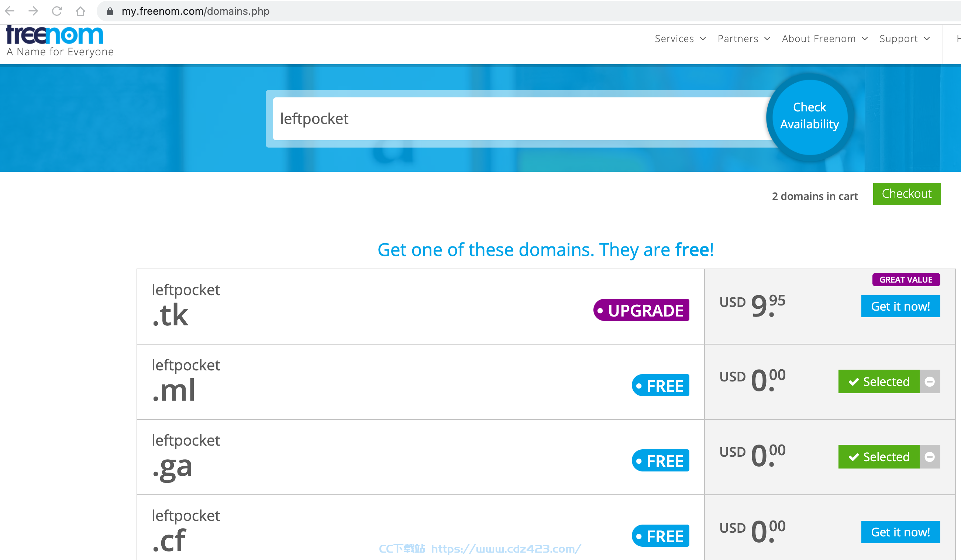Screen dimensions: 961x560
Task: Click the padlock icon in address bar
Action: point(110,11)
